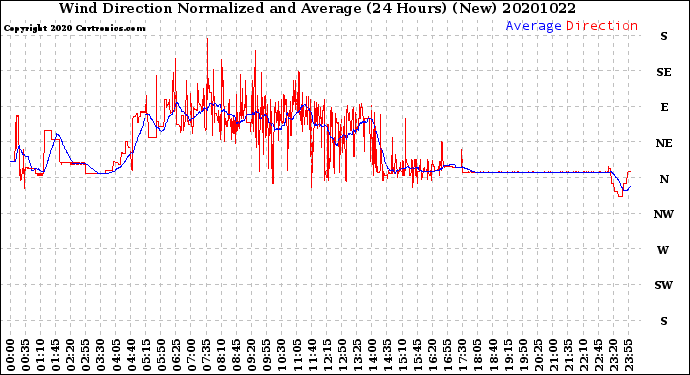Click the 01:45 time axis label
The width and height of the screenshot is (690, 375).
(56, 355)
